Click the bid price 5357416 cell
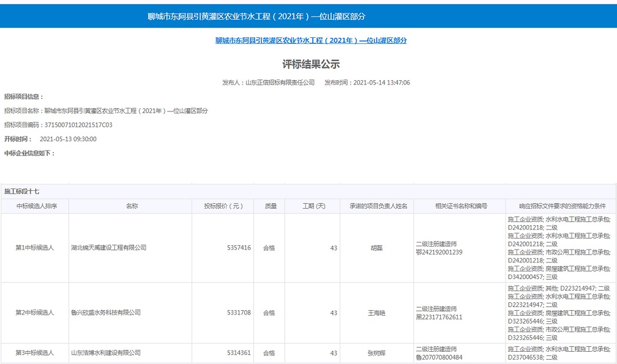Image resolution: width=617 pixels, height=364 pixels. coord(239,248)
